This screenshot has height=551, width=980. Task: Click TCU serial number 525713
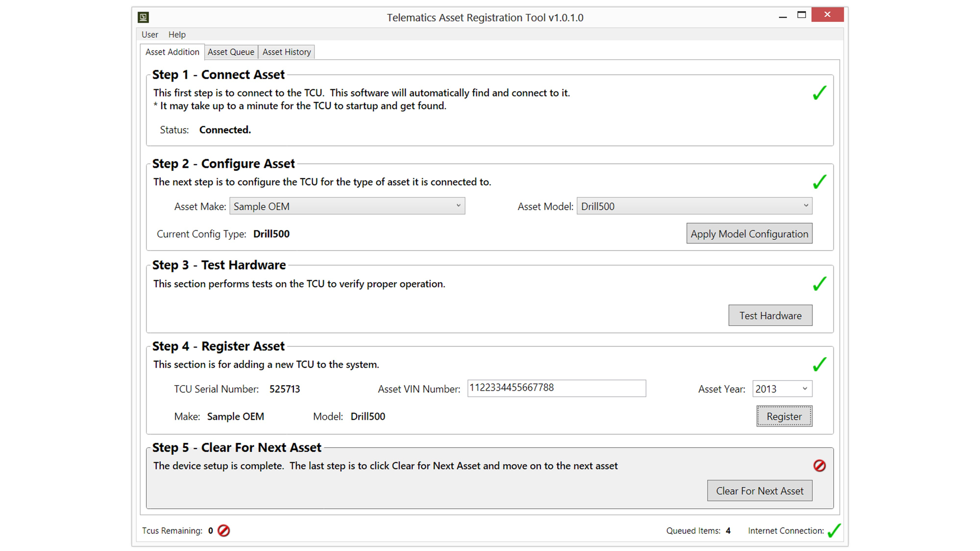(x=284, y=389)
